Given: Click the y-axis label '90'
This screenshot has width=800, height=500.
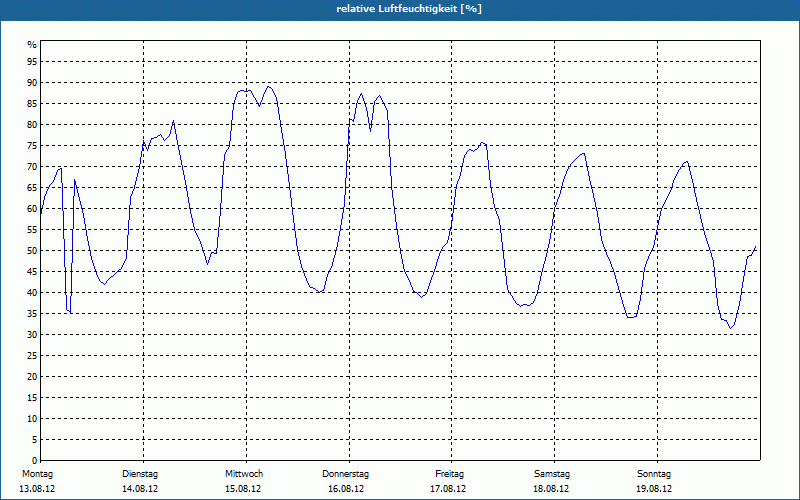Looking at the screenshot, I should pyautogui.click(x=32, y=83).
